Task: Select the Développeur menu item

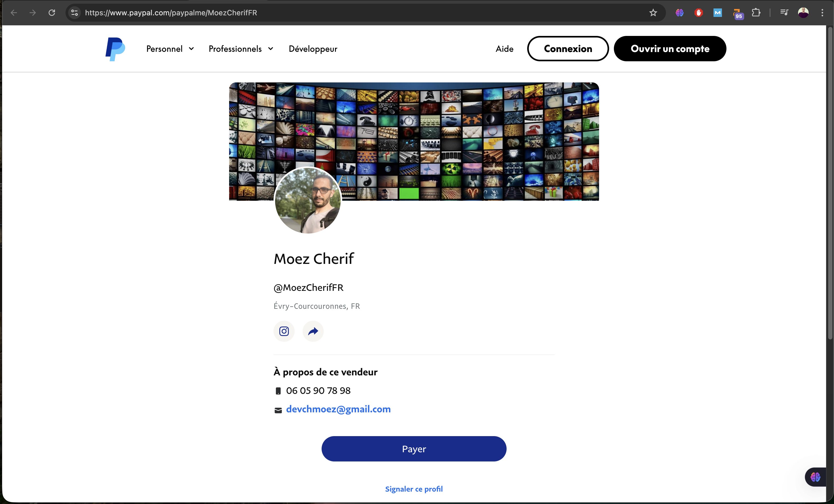Action: pos(313,49)
